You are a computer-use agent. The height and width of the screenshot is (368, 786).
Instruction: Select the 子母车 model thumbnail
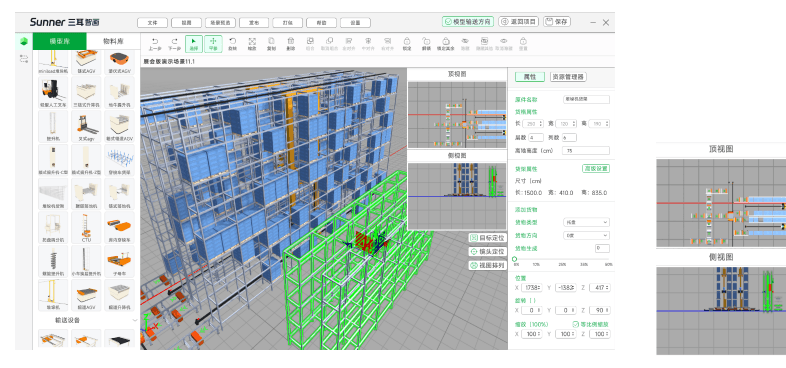click(119, 261)
